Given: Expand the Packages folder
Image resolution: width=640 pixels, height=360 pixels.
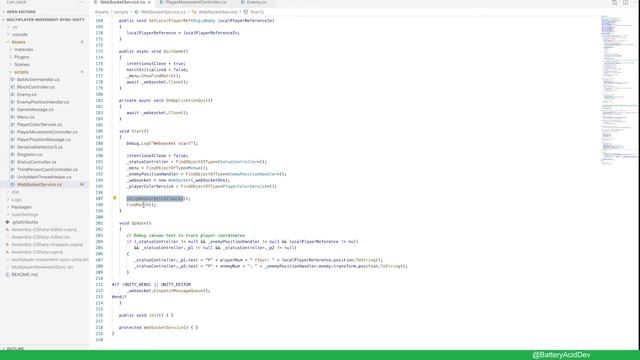Looking at the screenshot, I should [x=21, y=207].
